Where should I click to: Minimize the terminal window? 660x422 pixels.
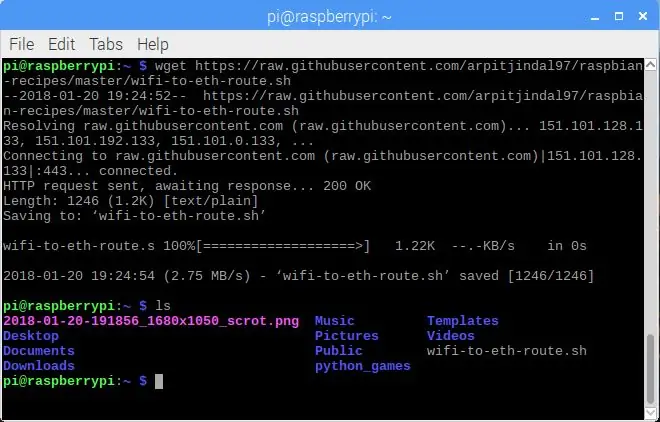595,17
